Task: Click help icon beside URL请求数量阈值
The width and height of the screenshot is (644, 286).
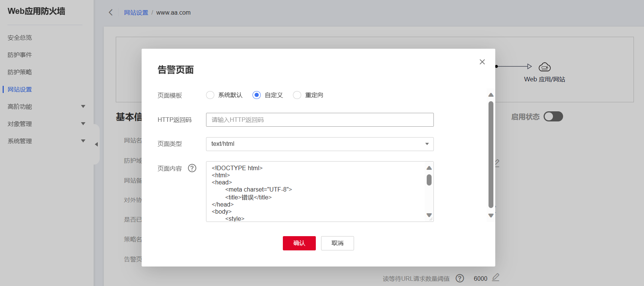Action: point(460,279)
